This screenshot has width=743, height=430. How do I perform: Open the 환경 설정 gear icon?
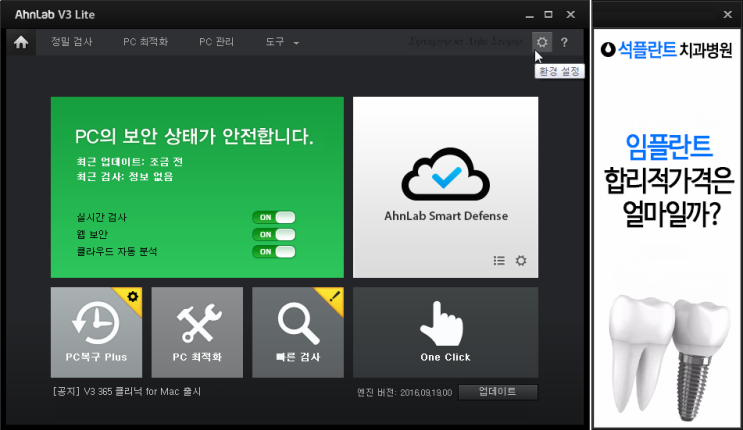(542, 42)
